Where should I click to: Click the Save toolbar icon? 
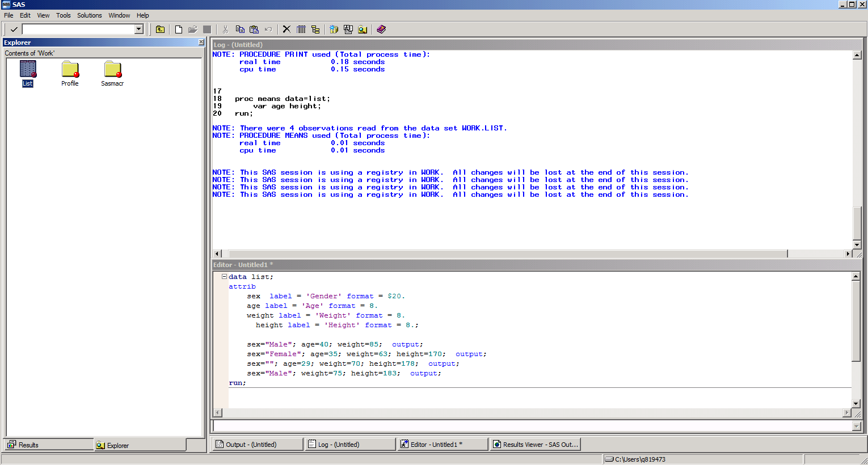[207, 29]
